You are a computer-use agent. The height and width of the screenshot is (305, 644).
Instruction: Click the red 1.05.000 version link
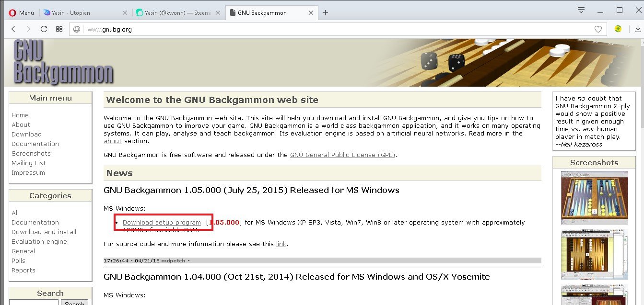(224, 222)
